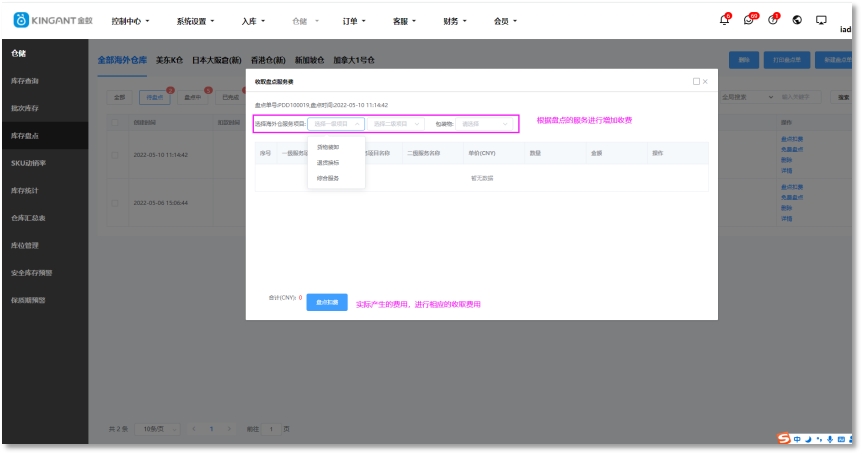Open the chat messages icon

(x=749, y=20)
